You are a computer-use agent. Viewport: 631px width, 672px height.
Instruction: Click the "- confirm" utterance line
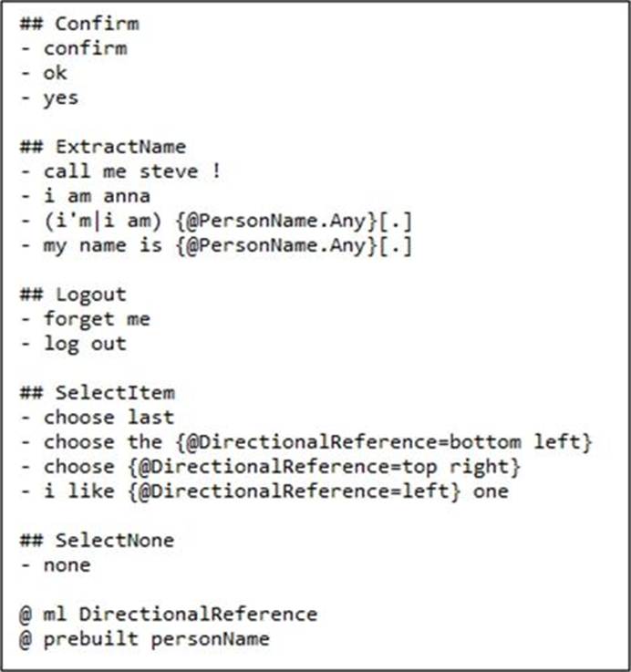(x=73, y=48)
